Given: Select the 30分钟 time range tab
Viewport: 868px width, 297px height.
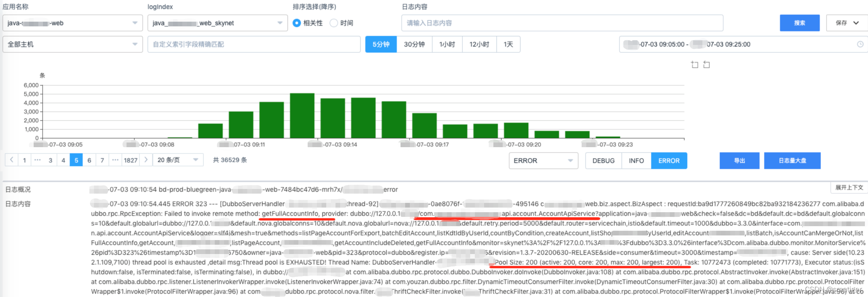Looking at the screenshot, I should point(414,44).
